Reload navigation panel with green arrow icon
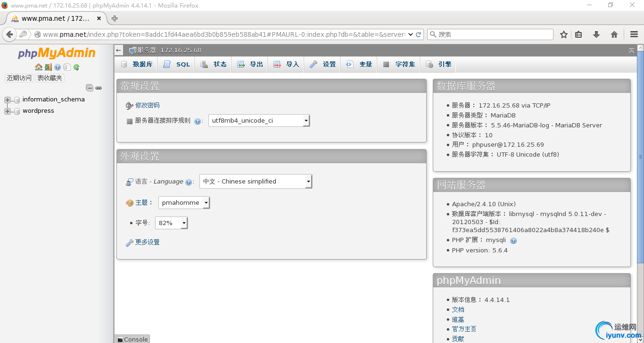 [76, 67]
